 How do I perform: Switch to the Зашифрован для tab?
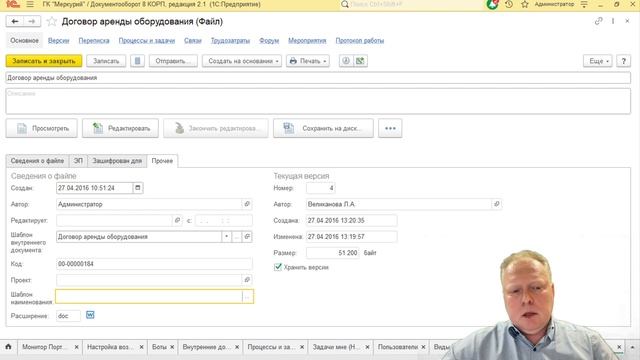pos(117,161)
